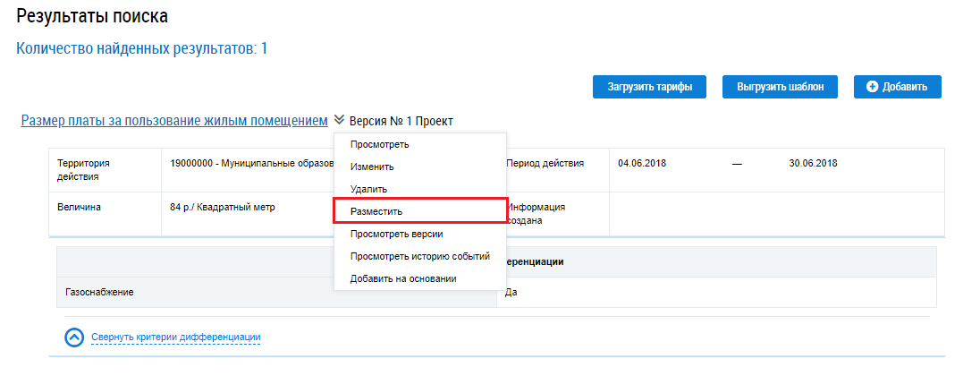
Task: Choose Удалить from the context menu
Action: tap(368, 190)
